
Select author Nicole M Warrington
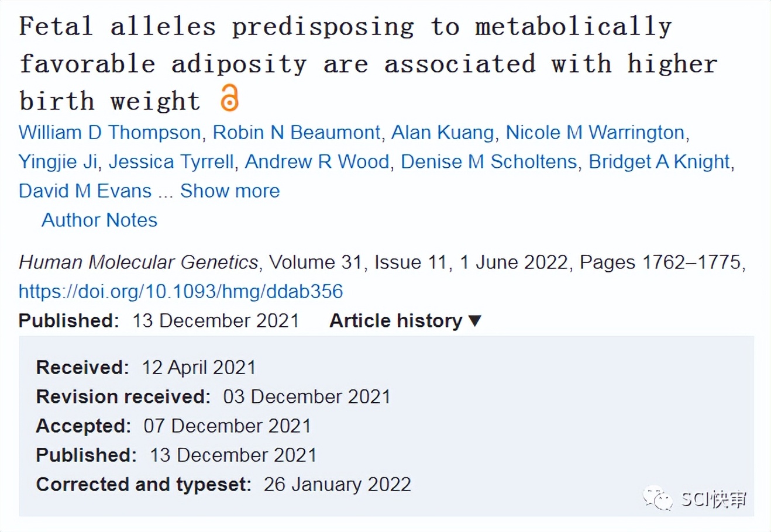(x=595, y=132)
